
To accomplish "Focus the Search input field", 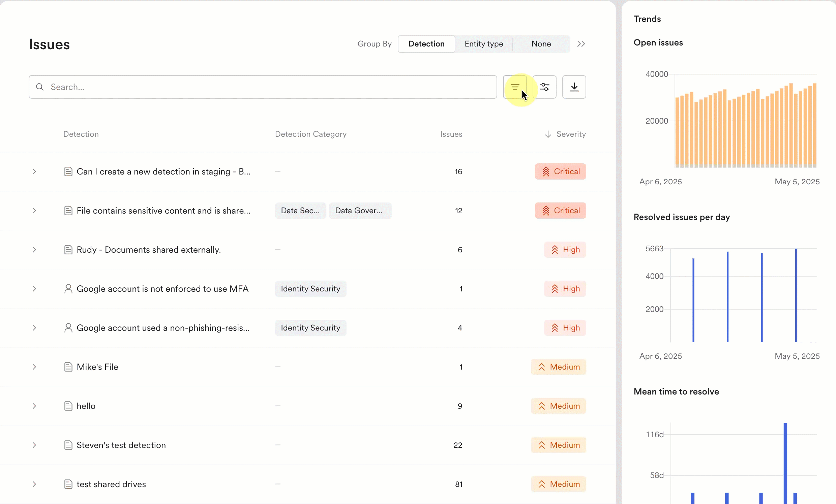I will pos(263,87).
